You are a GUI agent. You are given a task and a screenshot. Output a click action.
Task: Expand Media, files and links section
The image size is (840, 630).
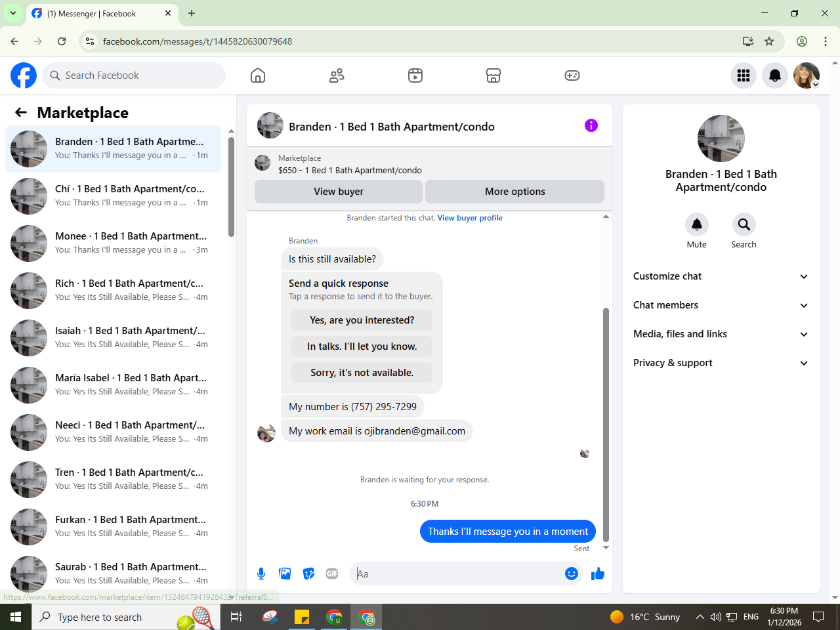(721, 334)
